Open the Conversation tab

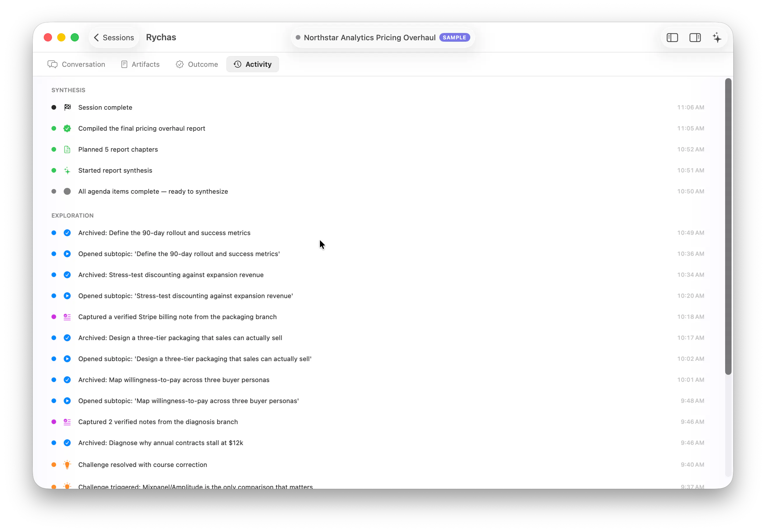pos(76,64)
